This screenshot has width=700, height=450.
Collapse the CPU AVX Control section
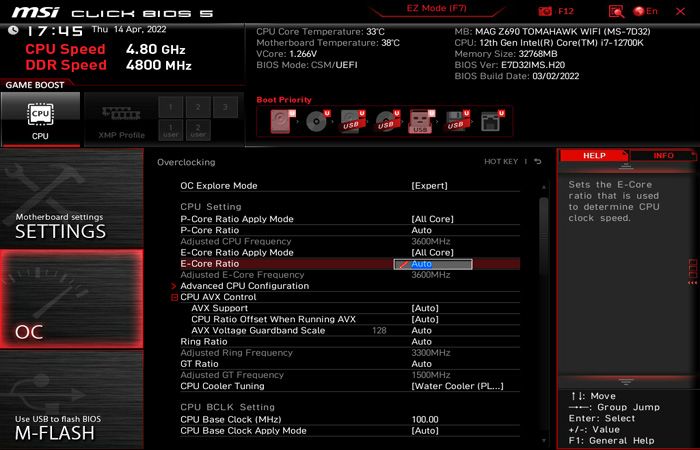(x=174, y=297)
